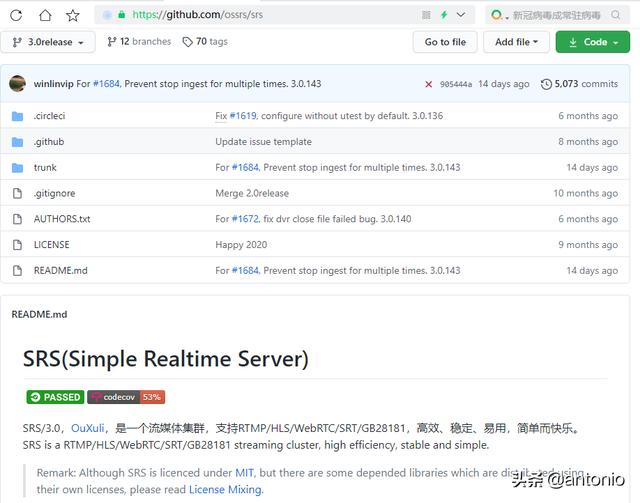Viewport: 640px width, 503px height.
Task: Bookmark page with star icon
Action: pyautogui.click(x=73, y=15)
